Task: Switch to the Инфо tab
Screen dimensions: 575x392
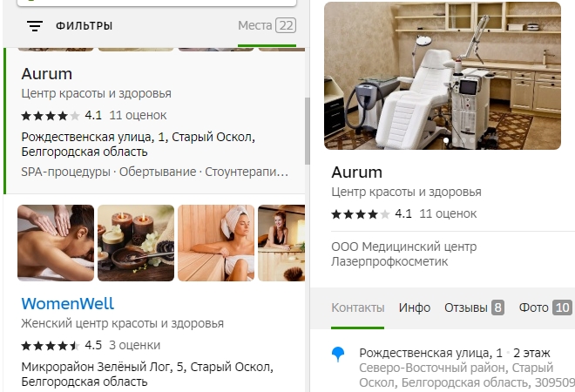Action: pos(415,308)
